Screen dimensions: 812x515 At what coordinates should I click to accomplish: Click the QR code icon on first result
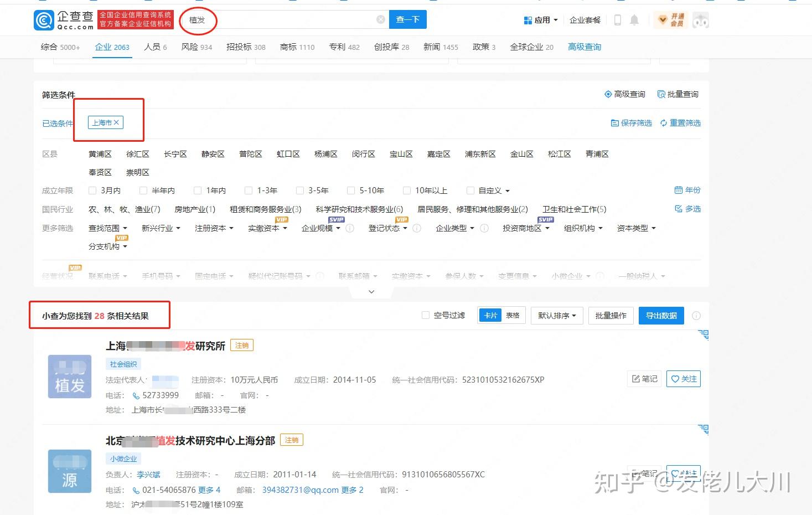point(704,334)
